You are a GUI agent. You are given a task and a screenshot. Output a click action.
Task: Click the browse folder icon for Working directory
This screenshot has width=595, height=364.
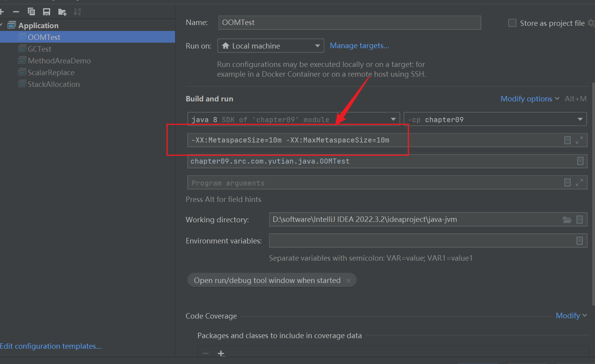click(x=567, y=220)
